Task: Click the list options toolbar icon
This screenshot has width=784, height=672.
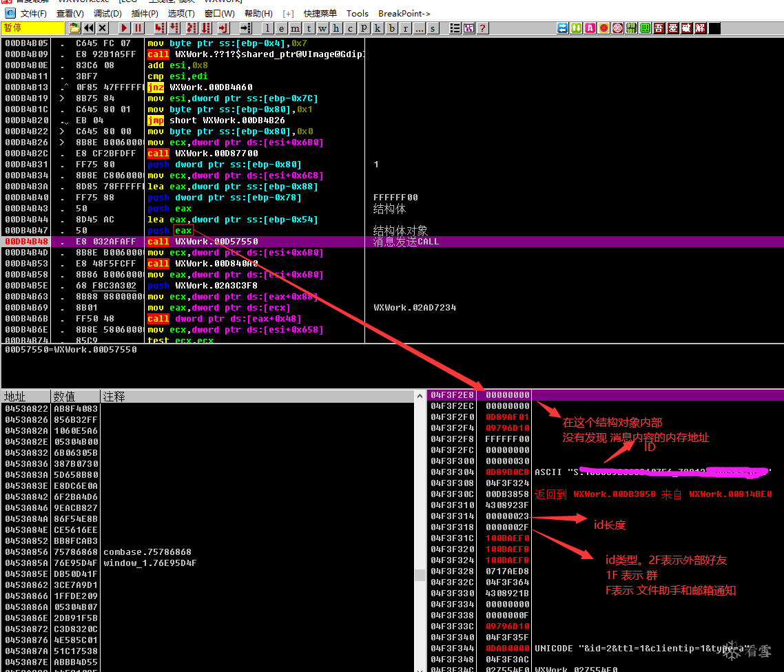Action: [455, 28]
